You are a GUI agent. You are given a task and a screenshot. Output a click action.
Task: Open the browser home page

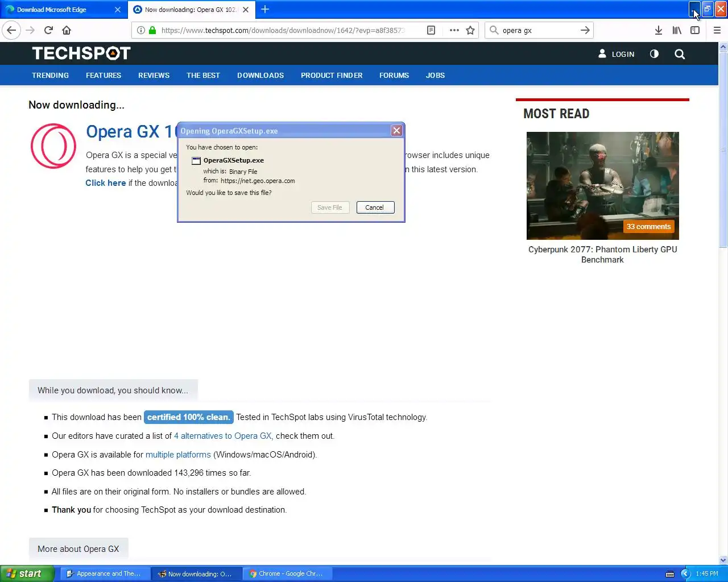(67, 30)
